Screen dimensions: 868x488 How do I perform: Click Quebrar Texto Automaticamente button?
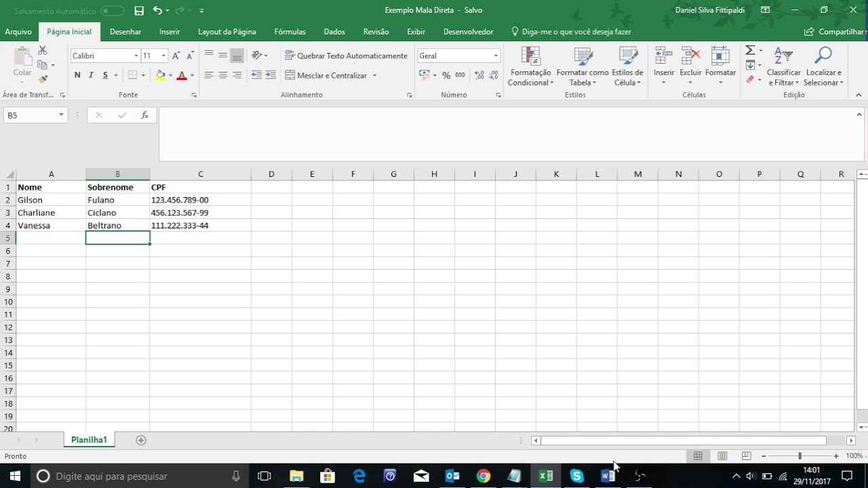point(347,56)
